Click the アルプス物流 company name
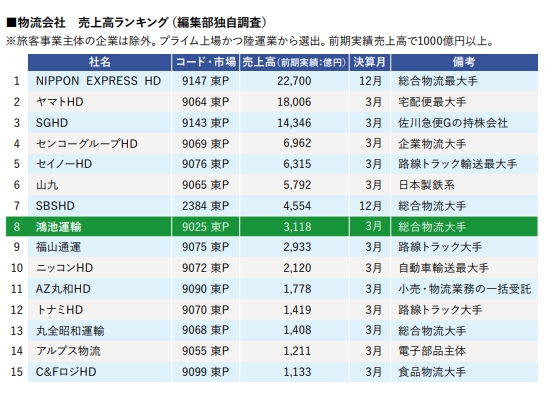 [x=68, y=351]
